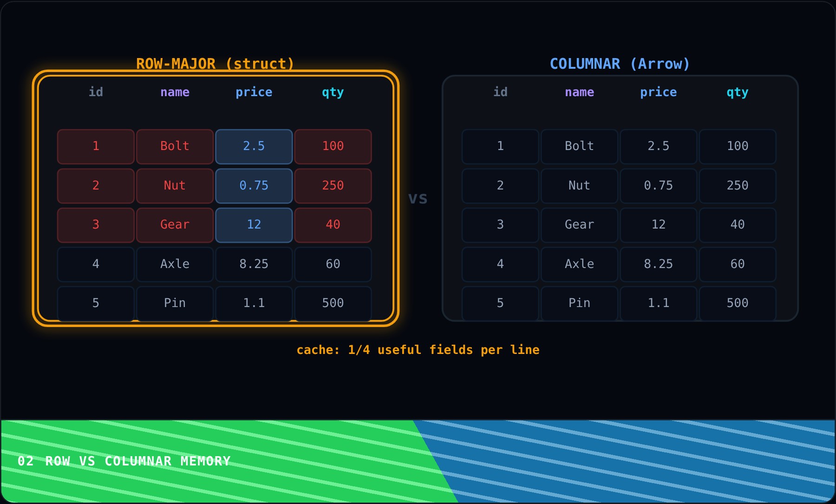Screen dimensions: 836x504
Task: Pick the Pin cell in the columnar table
Action: (x=580, y=304)
